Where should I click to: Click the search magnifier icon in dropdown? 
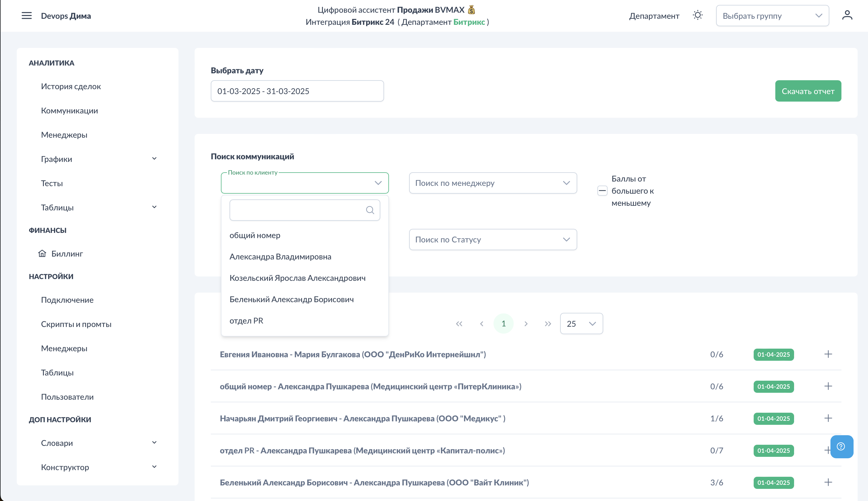pyautogui.click(x=370, y=210)
